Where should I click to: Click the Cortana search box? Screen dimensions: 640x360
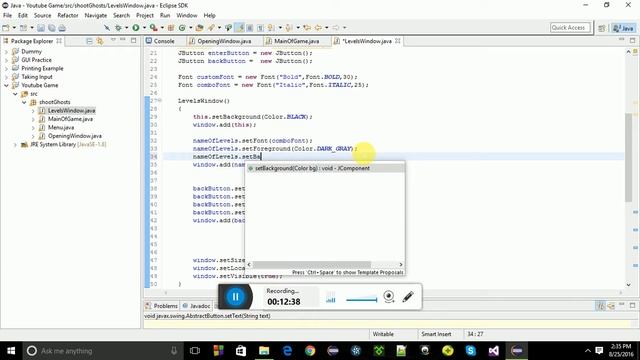pos(102,351)
